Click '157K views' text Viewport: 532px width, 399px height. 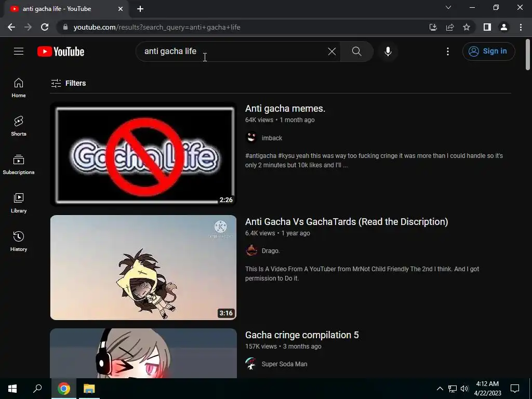(x=261, y=347)
